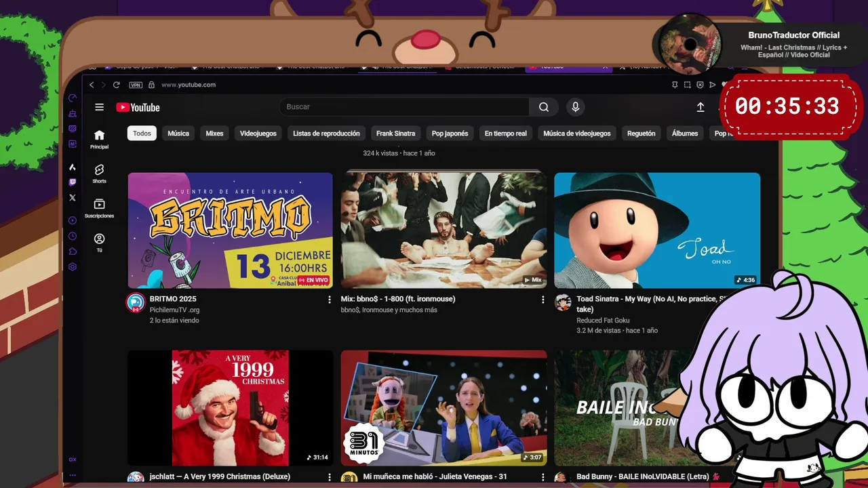
Task: Open the 31 Minutos Julieta Venegas thumbnail
Action: (443, 408)
